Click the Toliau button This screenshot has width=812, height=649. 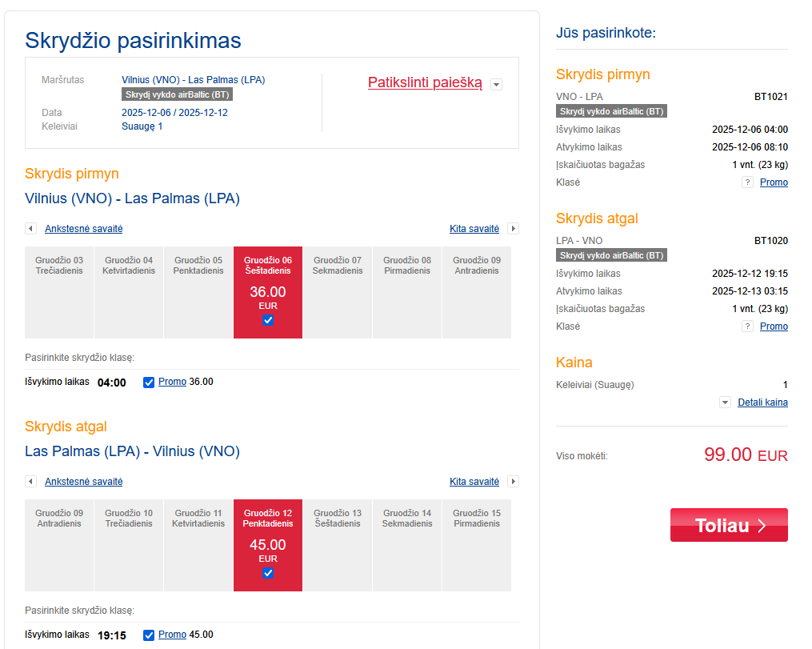click(x=729, y=525)
